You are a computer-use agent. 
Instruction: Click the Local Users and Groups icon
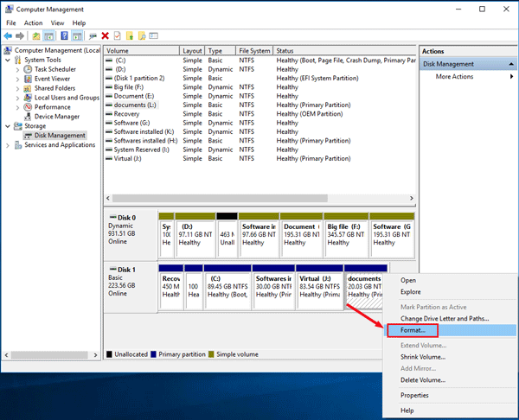pos(28,98)
